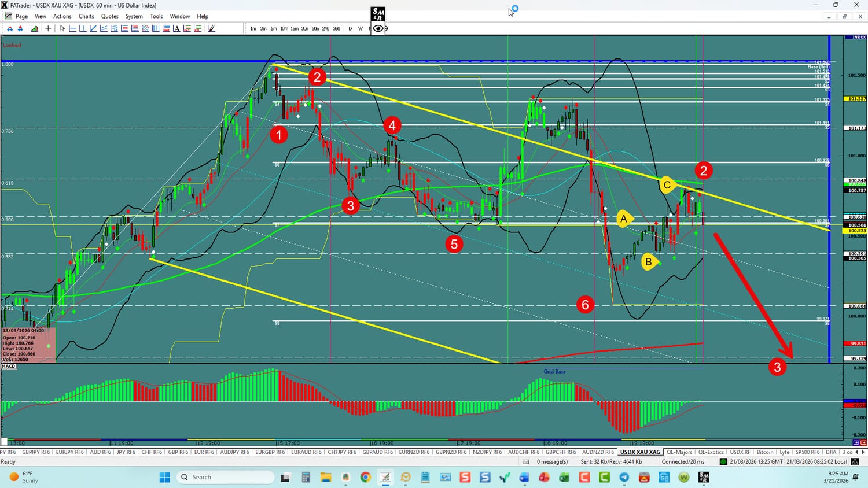Toggle the eye visibility icon
This screenshot has height=488, width=868.
pos(378,28)
